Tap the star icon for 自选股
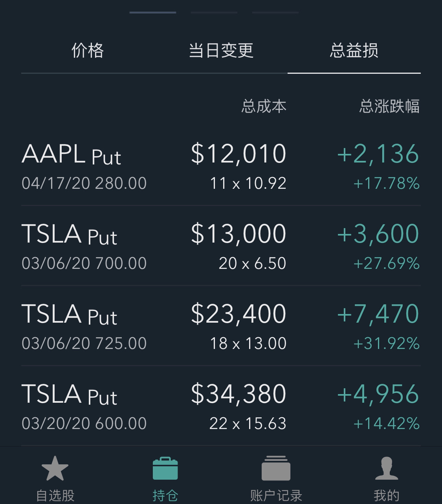 tap(55, 468)
